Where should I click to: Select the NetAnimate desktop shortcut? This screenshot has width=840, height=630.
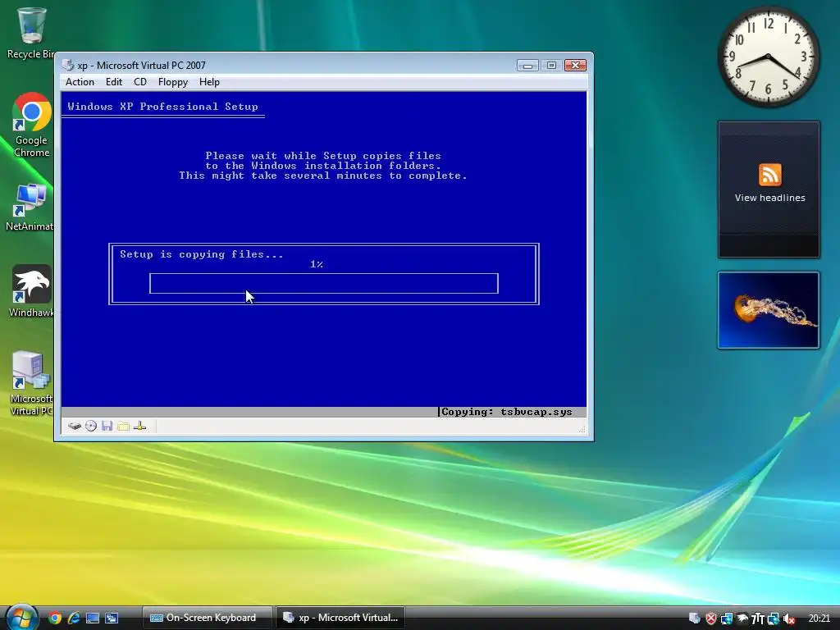[30, 208]
